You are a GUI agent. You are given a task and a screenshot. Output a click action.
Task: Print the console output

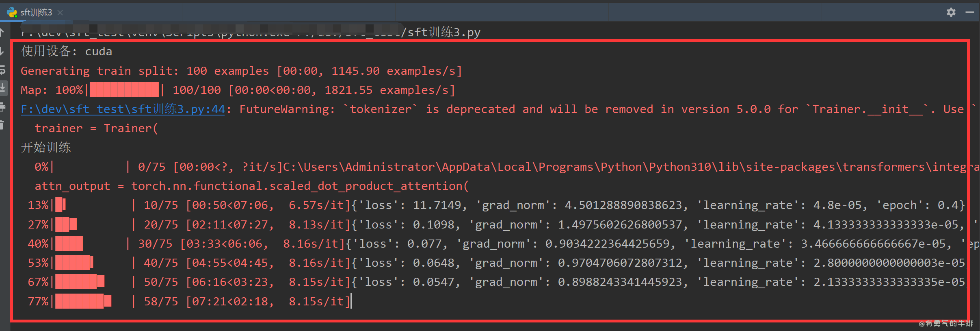click(x=2, y=107)
